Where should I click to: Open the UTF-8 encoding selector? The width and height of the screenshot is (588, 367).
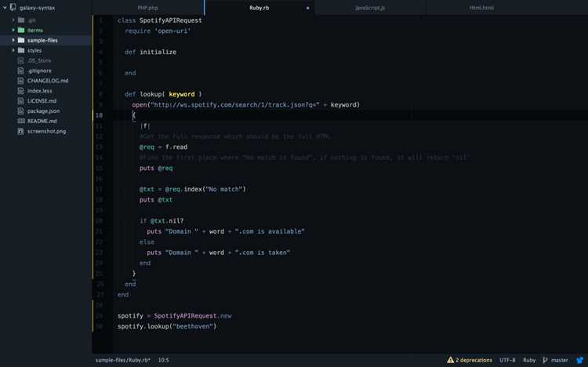coord(507,360)
